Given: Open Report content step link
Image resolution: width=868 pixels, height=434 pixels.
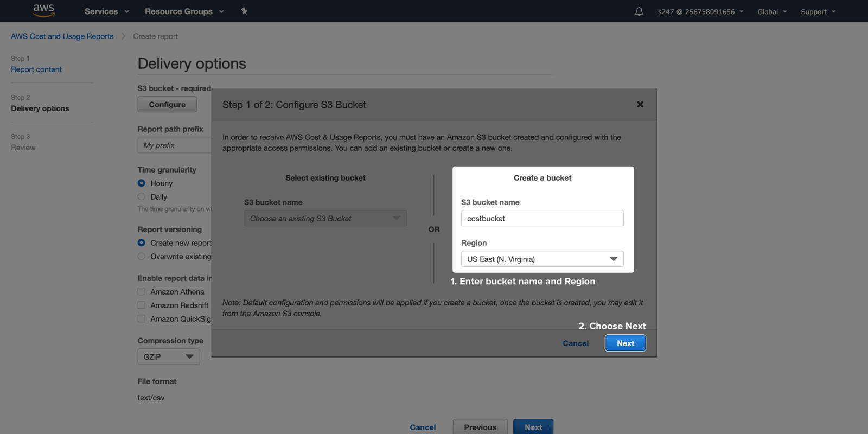Looking at the screenshot, I should [36, 69].
